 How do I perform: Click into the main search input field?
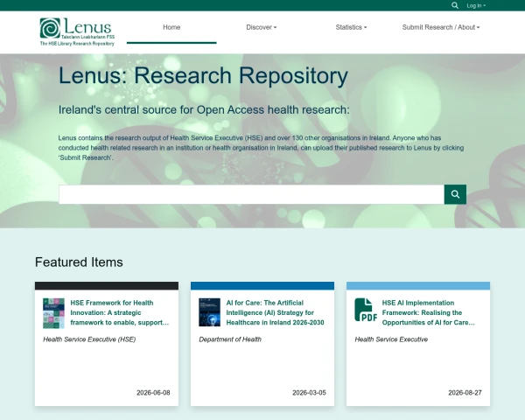point(251,194)
